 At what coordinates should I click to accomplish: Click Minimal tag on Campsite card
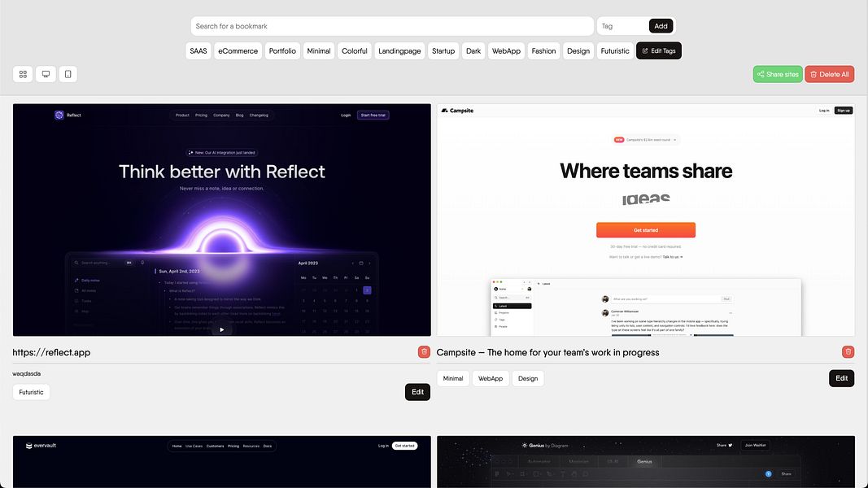[x=453, y=378]
